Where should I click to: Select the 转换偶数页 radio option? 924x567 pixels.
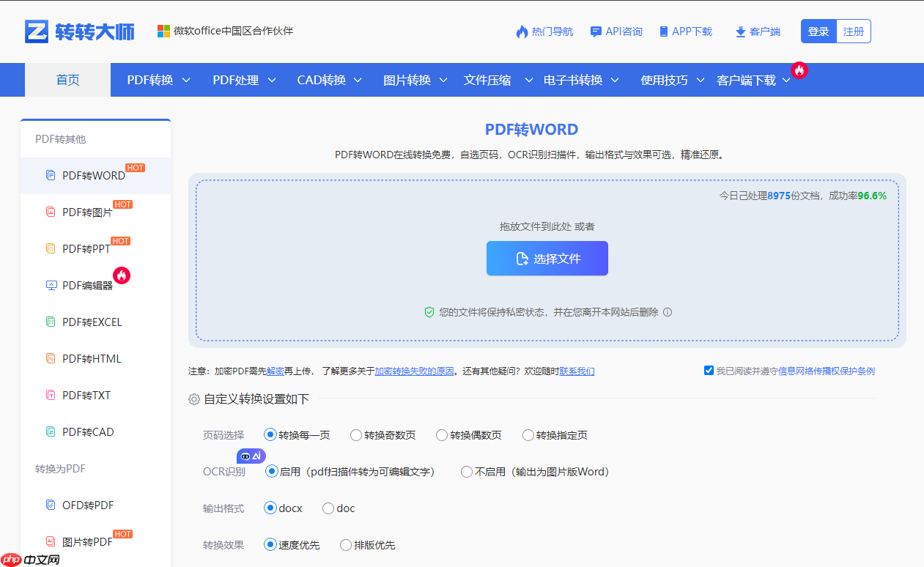pos(442,435)
